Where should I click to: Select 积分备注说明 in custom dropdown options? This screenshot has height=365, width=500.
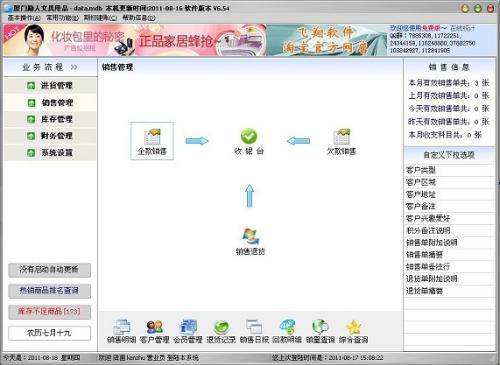pos(449,230)
